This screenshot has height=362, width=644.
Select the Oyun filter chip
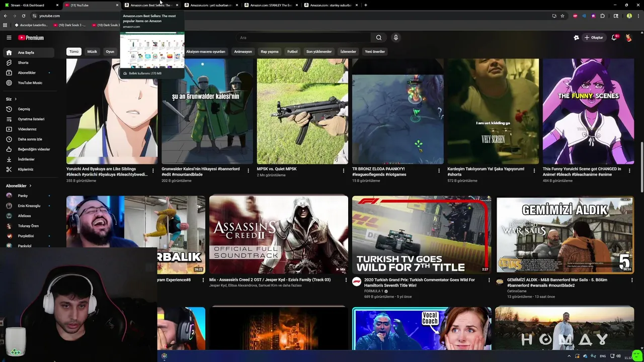(x=110, y=51)
